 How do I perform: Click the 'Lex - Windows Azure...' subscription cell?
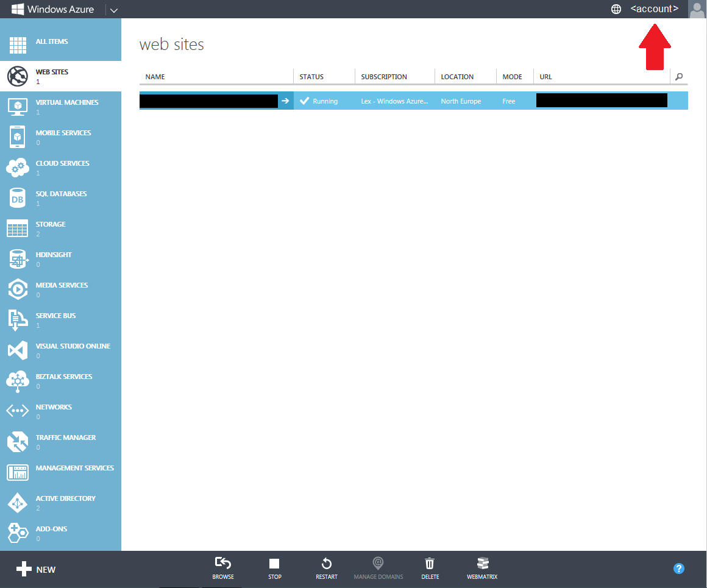tap(394, 102)
